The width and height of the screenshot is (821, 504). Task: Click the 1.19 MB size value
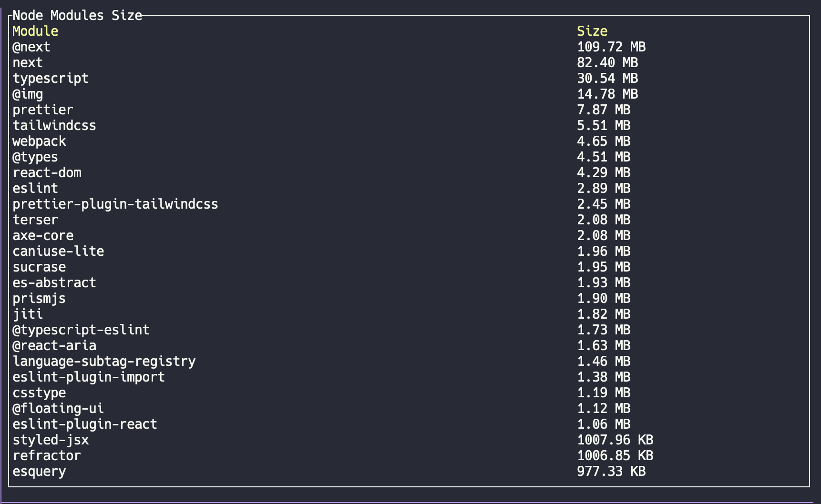point(604,393)
